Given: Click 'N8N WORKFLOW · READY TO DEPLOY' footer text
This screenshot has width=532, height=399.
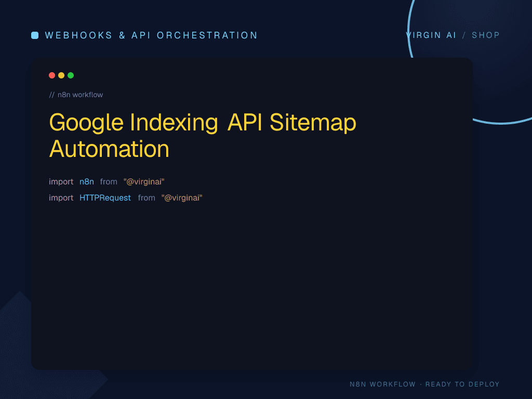Looking at the screenshot, I should (x=424, y=384).
